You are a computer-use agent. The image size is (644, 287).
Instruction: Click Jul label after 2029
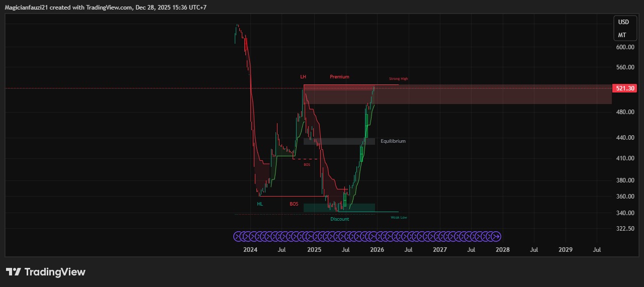click(597, 249)
